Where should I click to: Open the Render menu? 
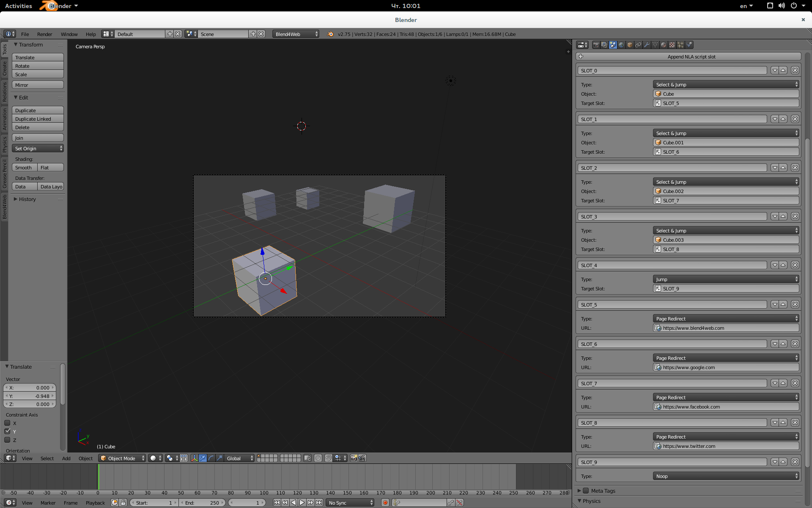point(44,34)
